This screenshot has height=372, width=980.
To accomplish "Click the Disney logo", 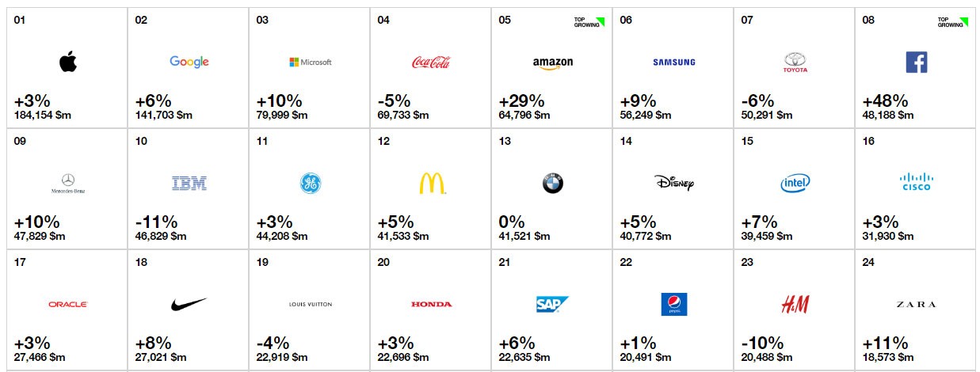I will (674, 184).
